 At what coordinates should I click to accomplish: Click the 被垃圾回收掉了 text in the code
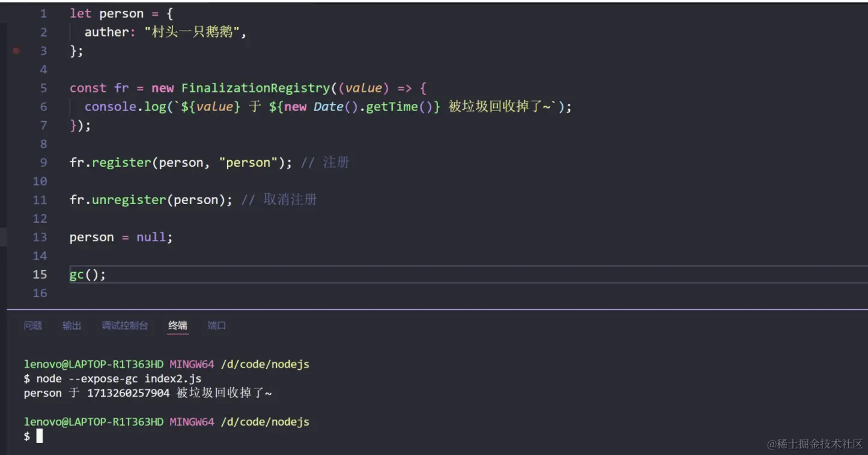(x=495, y=107)
